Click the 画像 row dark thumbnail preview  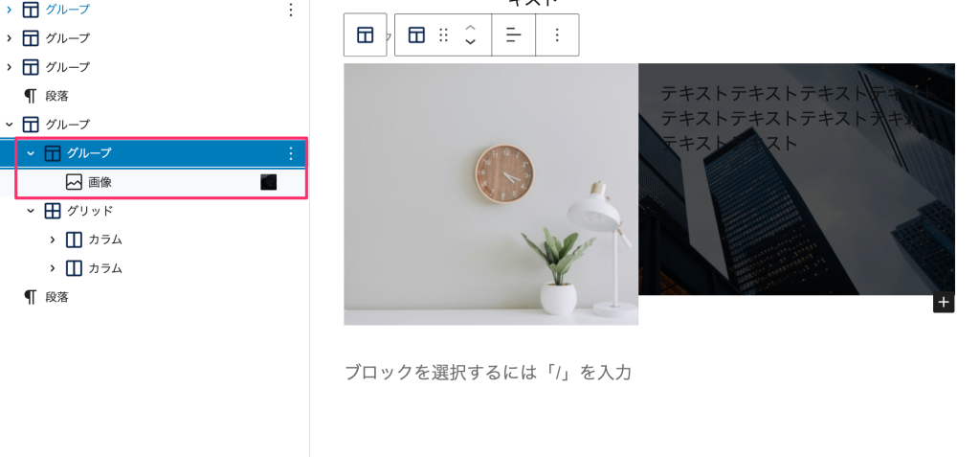[269, 182]
